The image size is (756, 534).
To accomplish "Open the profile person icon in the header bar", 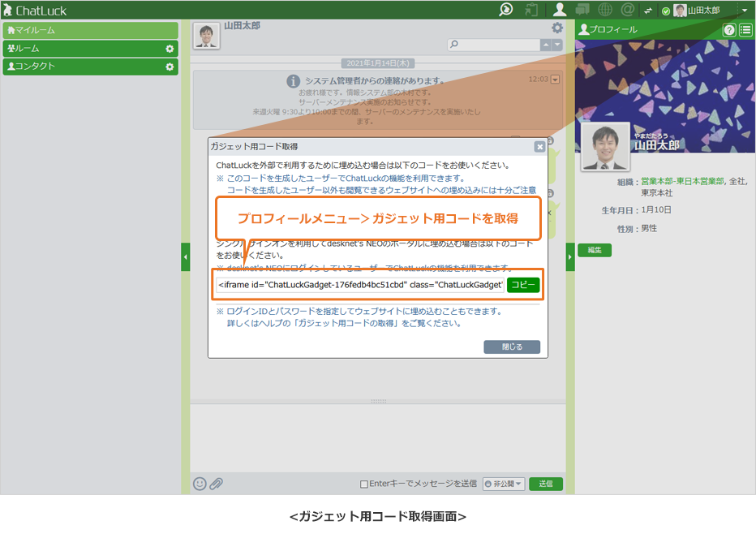I will click(x=559, y=10).
